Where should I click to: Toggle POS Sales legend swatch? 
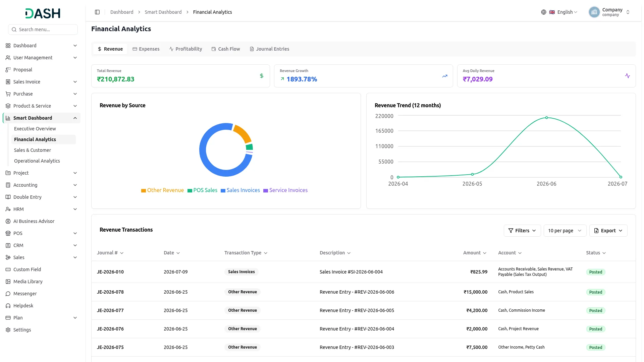click(190, 191)
